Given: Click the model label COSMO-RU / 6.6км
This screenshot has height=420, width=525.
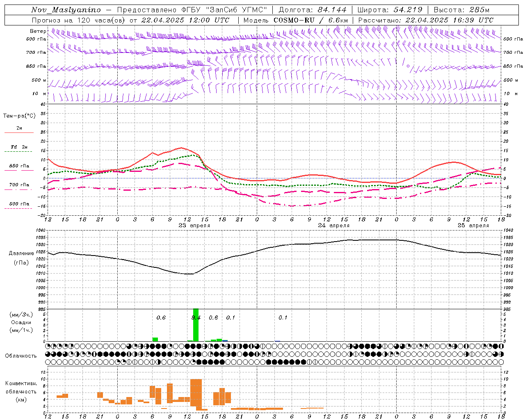Looking at the screenshot, I should tap(311, 20).
